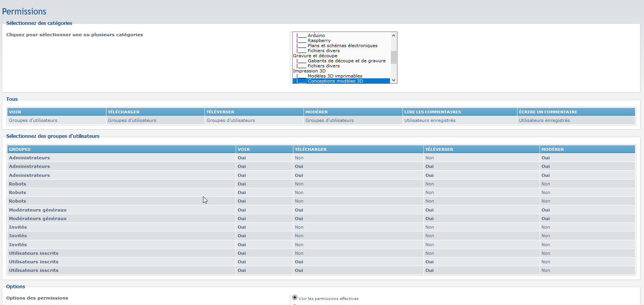The image size is (644, 305).
Task: Select Arduino in the category list
Action: (x=341, y=35)
